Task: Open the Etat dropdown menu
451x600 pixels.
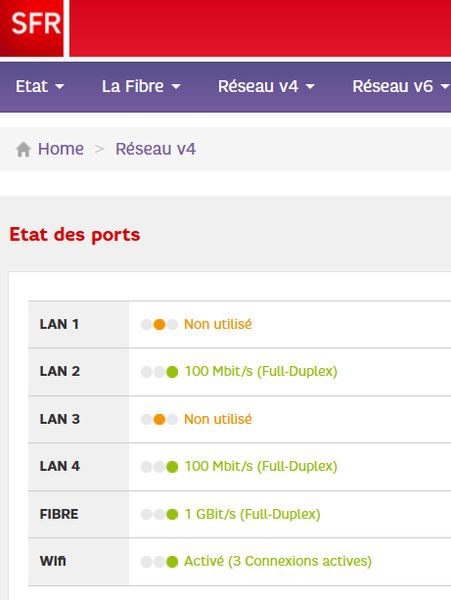Action: [x=40, y=86]
